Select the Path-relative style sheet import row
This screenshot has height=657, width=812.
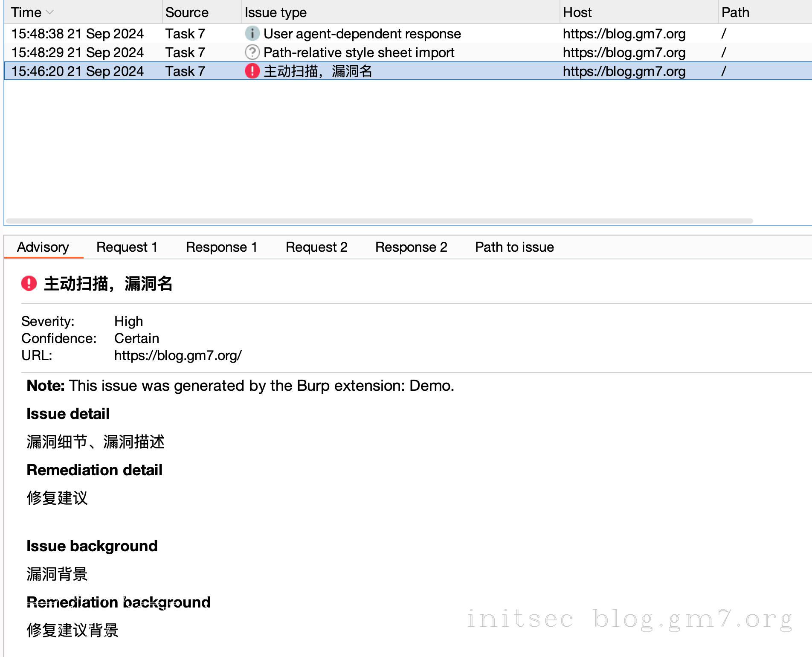358,52
